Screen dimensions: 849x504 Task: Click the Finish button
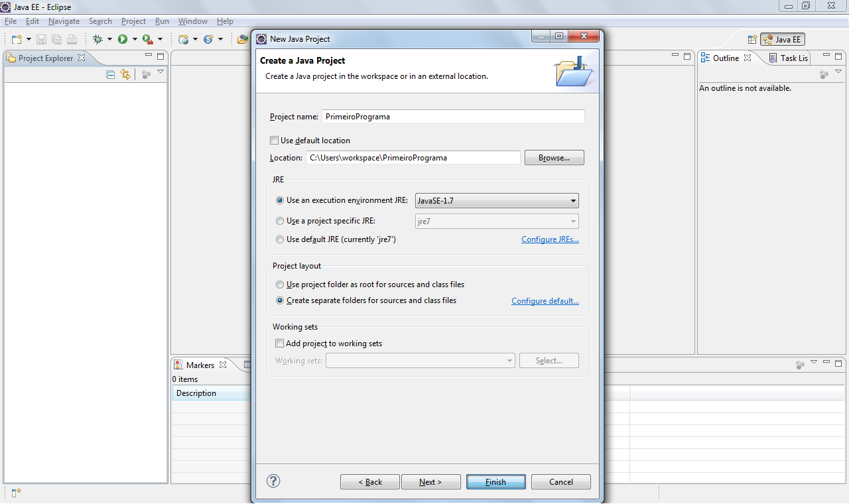click(496, 482)
